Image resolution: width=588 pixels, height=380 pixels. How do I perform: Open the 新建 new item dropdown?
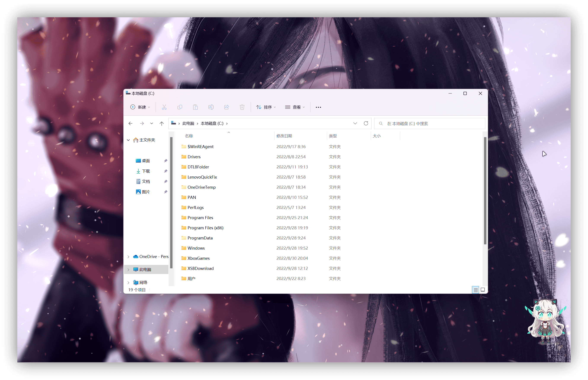[x=140, y=107]
